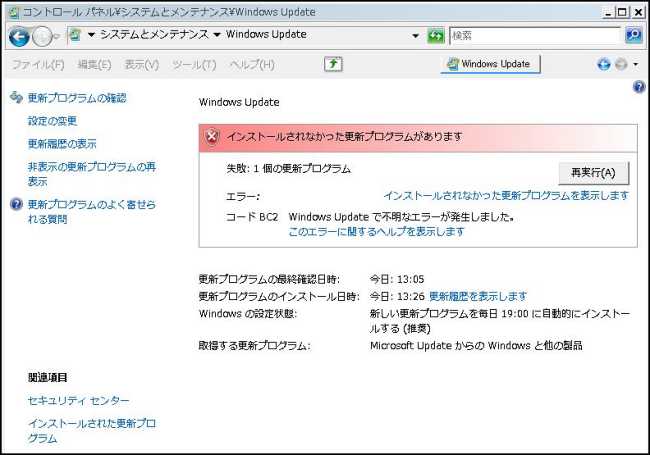Image resolution: width=650 pixels, height=455 pixels.
Task: Open the ヘルプ(H) menu
Action: coord(252,65)
